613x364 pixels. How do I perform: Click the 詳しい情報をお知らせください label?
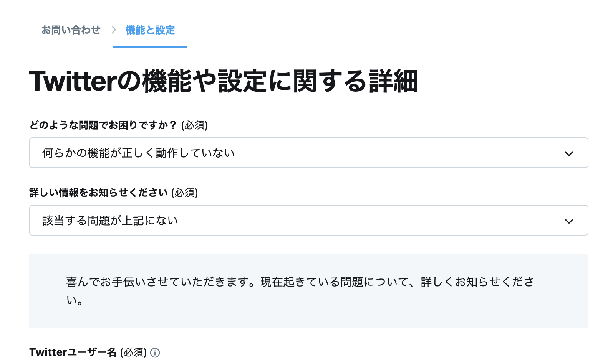coord(98,193)
